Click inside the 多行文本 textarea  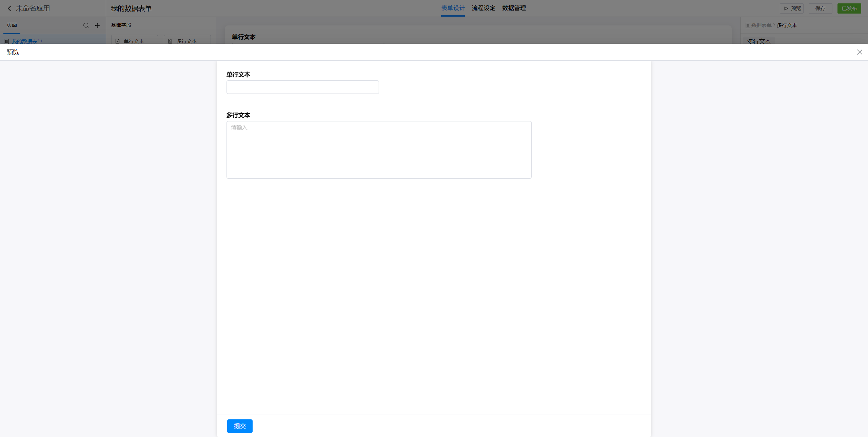379,150
